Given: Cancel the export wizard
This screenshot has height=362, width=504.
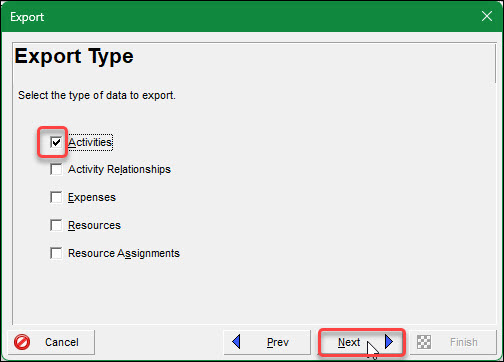Looking at the screenshot, I should pos(51,342).
